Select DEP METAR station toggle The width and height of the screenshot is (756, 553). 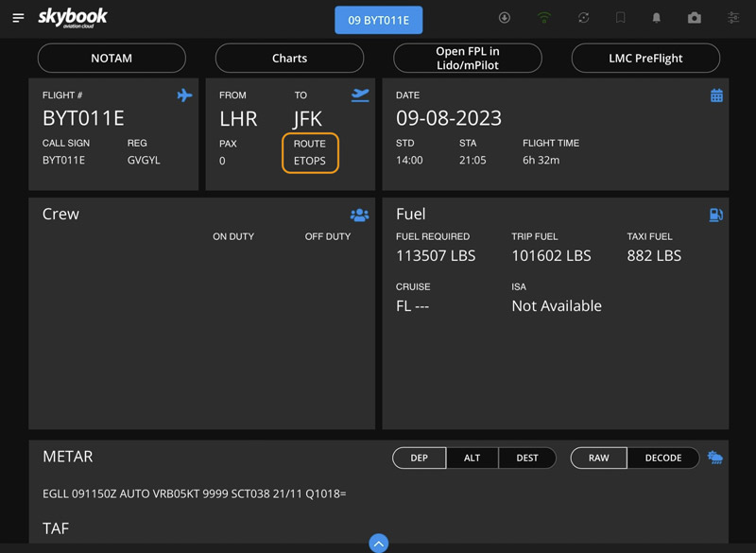419,458
